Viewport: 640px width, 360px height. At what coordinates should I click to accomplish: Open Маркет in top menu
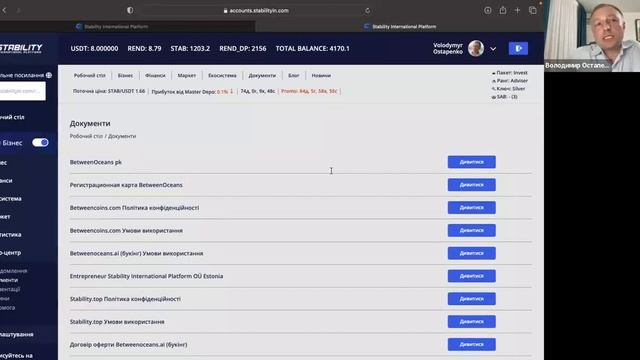(x=187, y=76)
